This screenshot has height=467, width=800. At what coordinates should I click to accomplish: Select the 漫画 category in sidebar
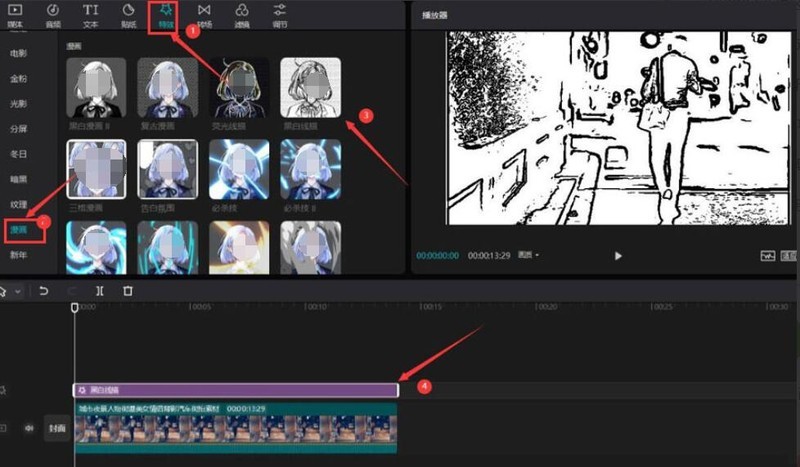pyautogui.click(x=19, y=230)
